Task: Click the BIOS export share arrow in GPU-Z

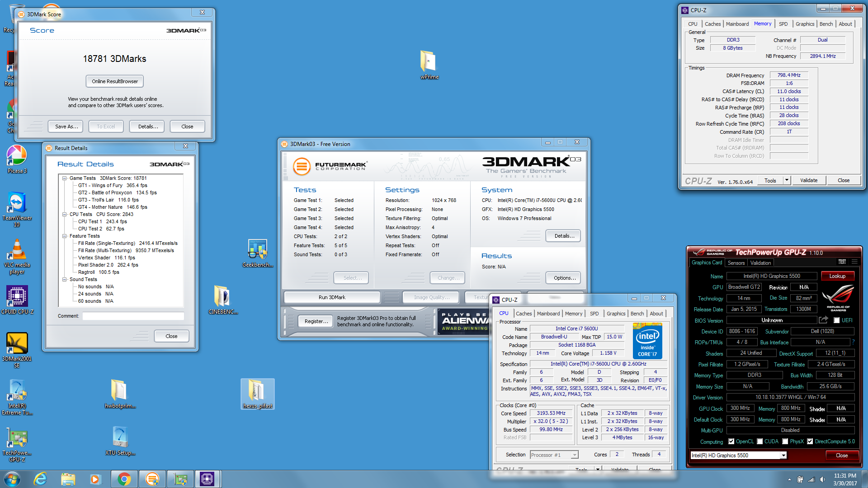Action: click(x=824, y=320)
